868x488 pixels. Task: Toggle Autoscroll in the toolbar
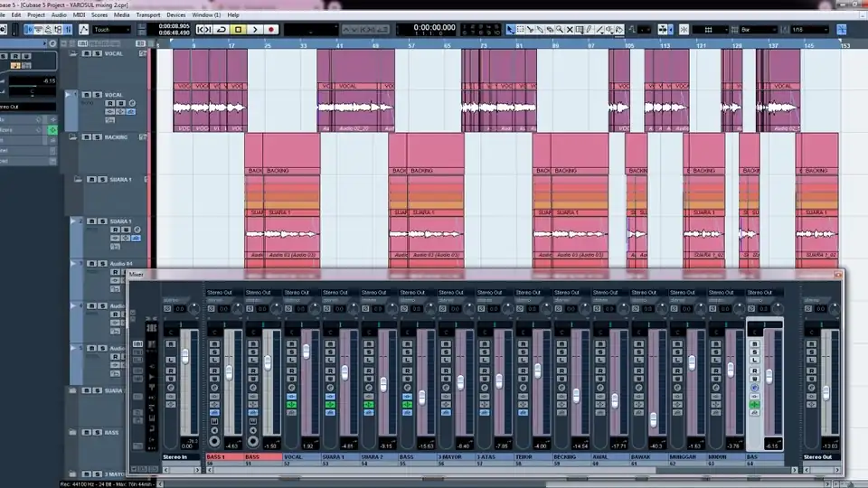click(663, 29)
